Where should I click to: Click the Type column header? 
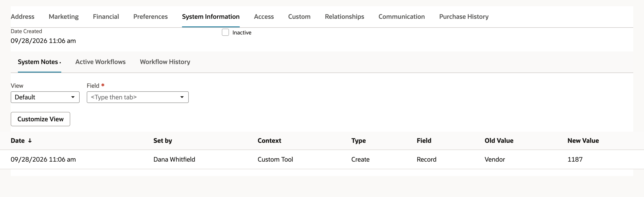(x=358, y=141)
